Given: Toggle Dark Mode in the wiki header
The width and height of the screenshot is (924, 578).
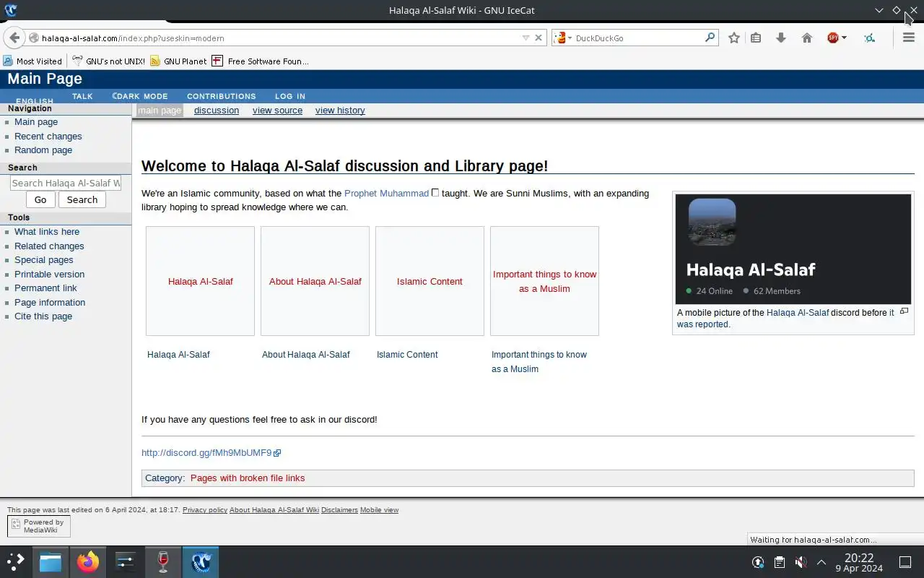Looking at the screenshot, I should click(x=140, y=96).
